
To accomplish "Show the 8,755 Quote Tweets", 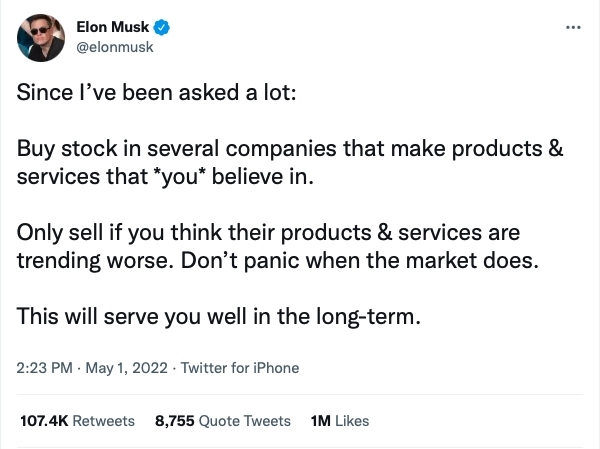I will (223, 421).
